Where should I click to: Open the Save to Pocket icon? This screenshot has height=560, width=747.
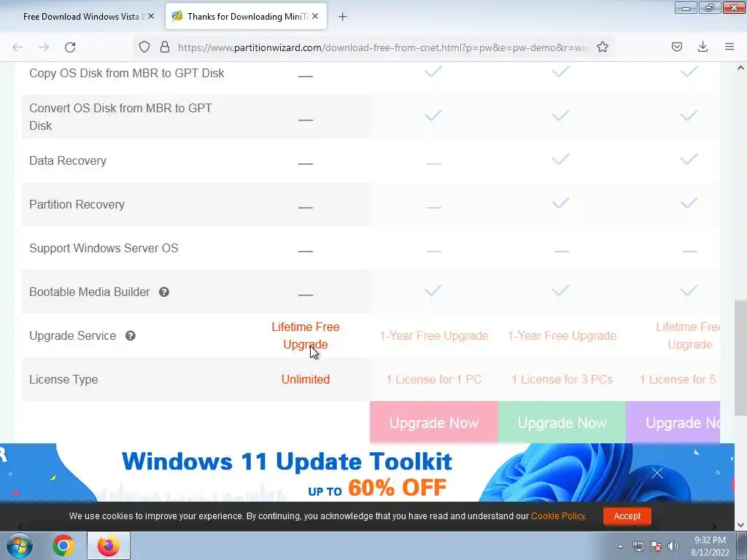(x=676, y=47)
